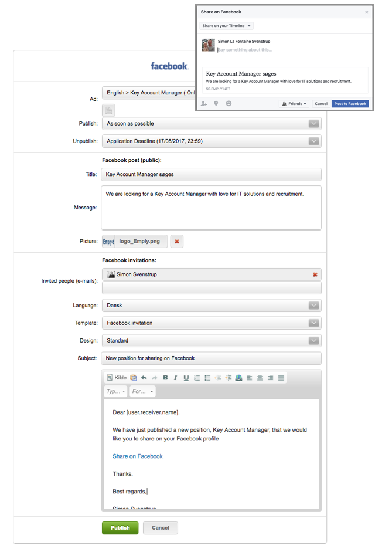Click the undo arrow in editor toolbar

144,378
